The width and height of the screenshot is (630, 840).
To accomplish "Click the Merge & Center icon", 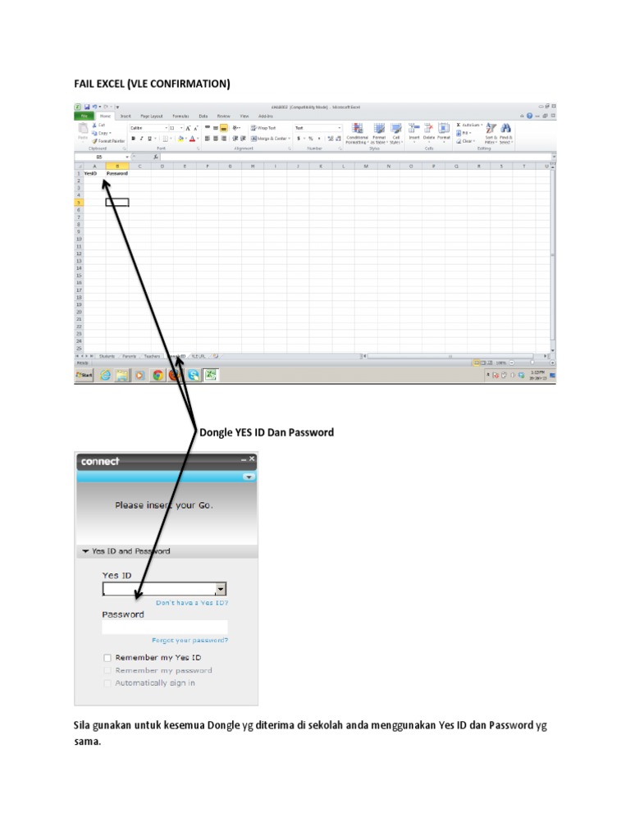I will (254, 139).
